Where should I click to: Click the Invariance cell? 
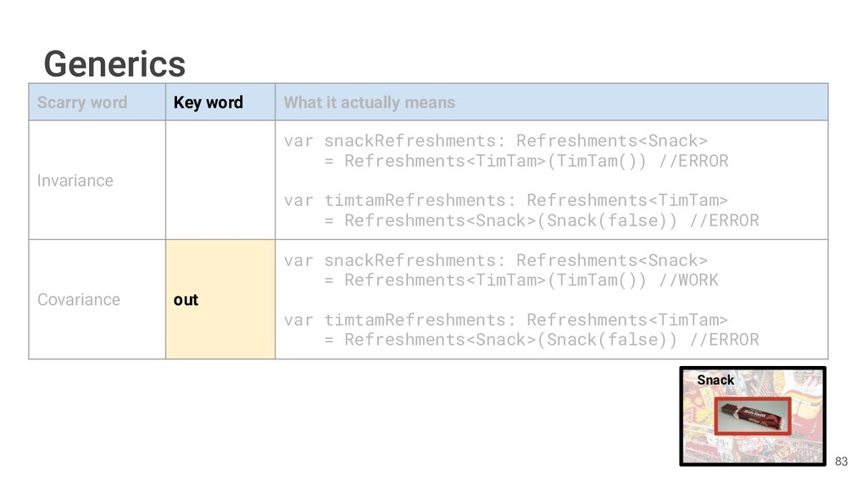[x=75, y=180]
